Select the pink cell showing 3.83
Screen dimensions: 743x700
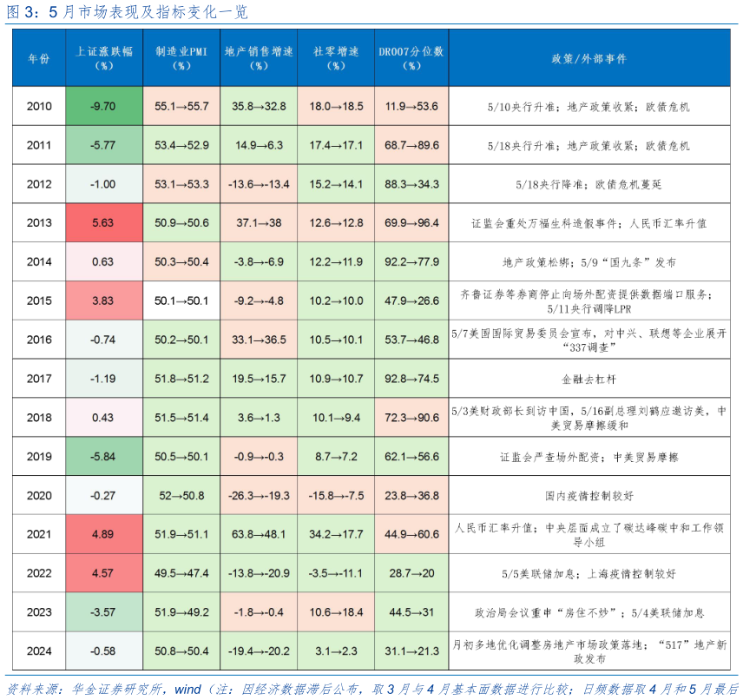point(103,300)
